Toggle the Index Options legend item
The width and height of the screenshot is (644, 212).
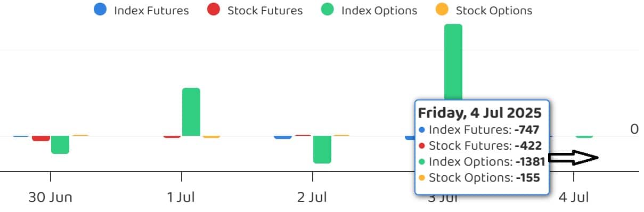pyautogui.click(x=369, y=10)
